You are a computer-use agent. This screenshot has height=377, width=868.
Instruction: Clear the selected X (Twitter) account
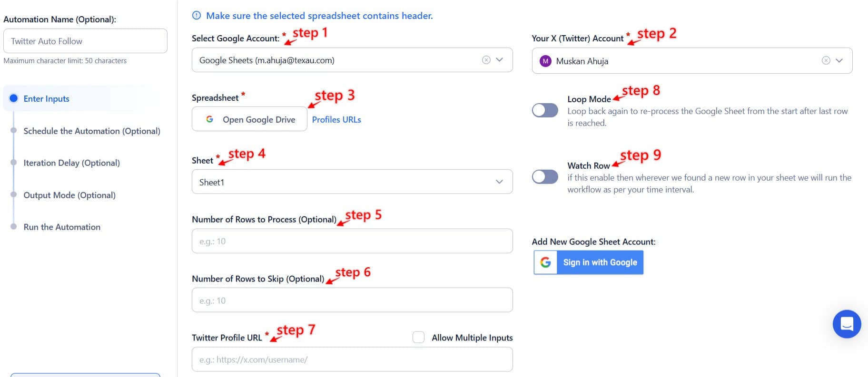[826, 60]
